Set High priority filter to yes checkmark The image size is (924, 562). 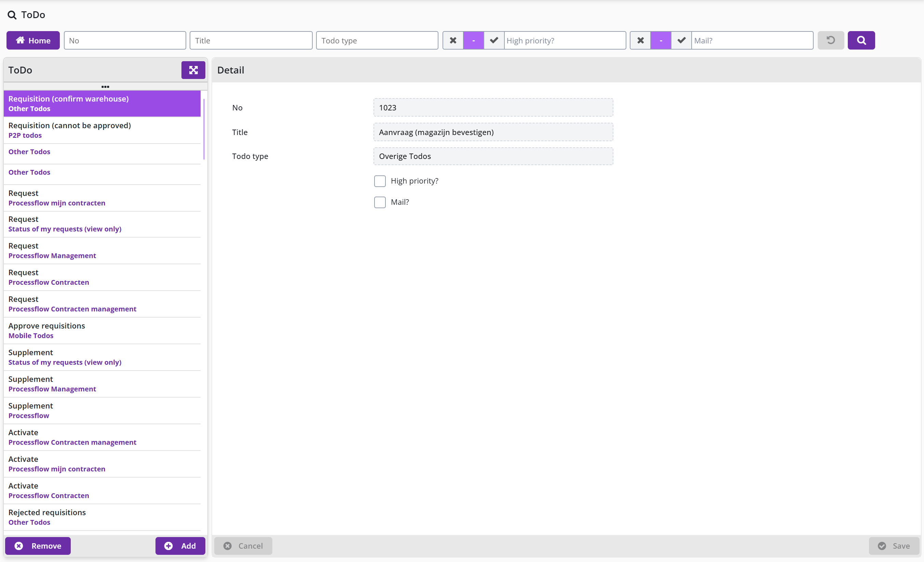point(494,40)
